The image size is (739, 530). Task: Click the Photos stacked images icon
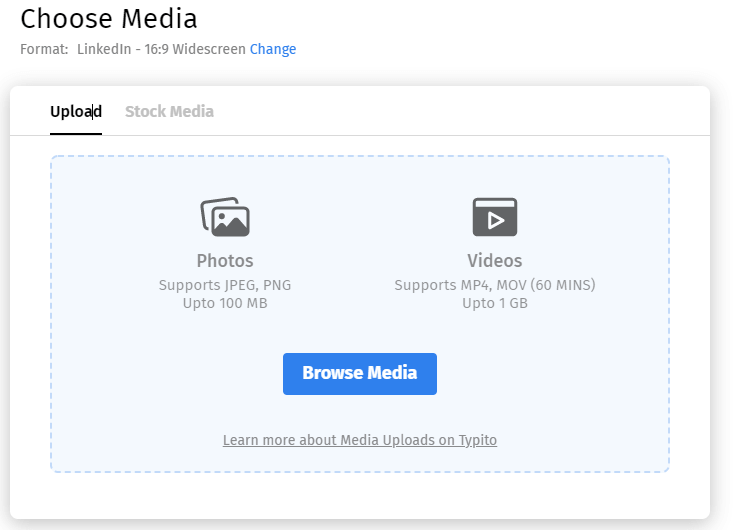click(x=225, y=217)
